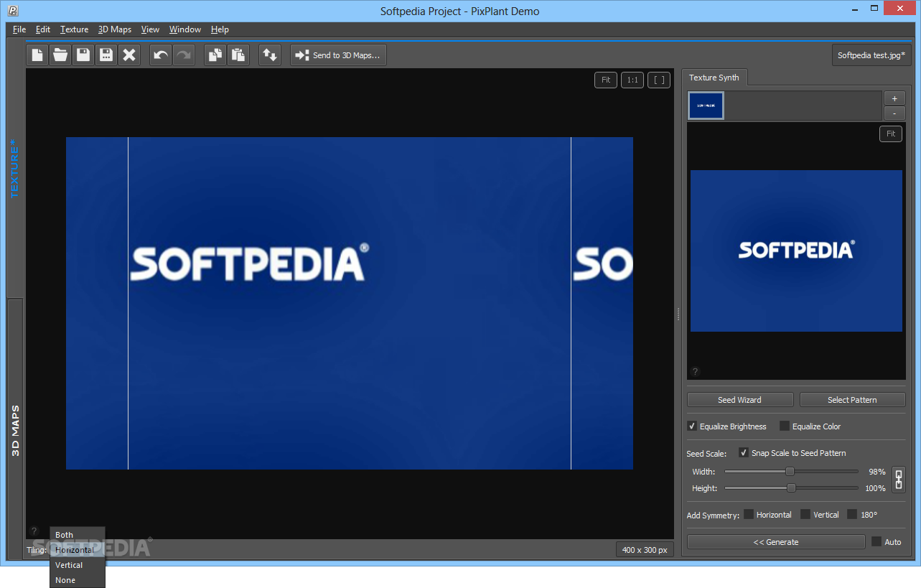
Task: Redo the last undone action
Action: click(x=184, y=55)
